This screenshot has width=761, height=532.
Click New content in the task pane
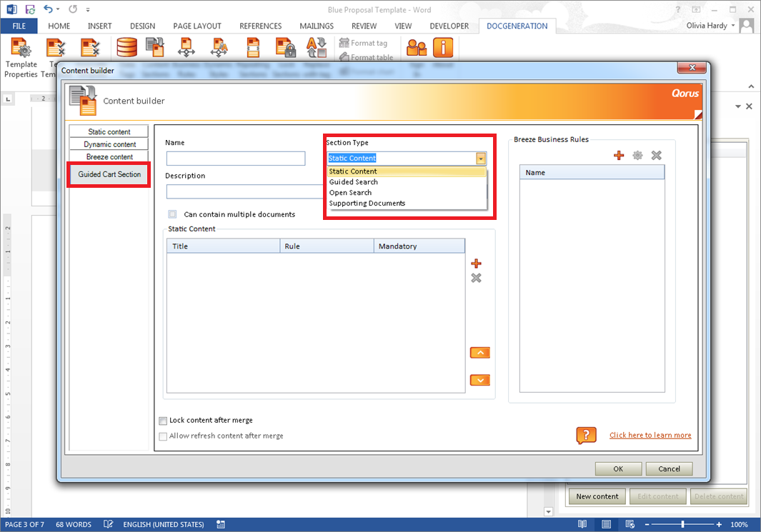[597, 496]
